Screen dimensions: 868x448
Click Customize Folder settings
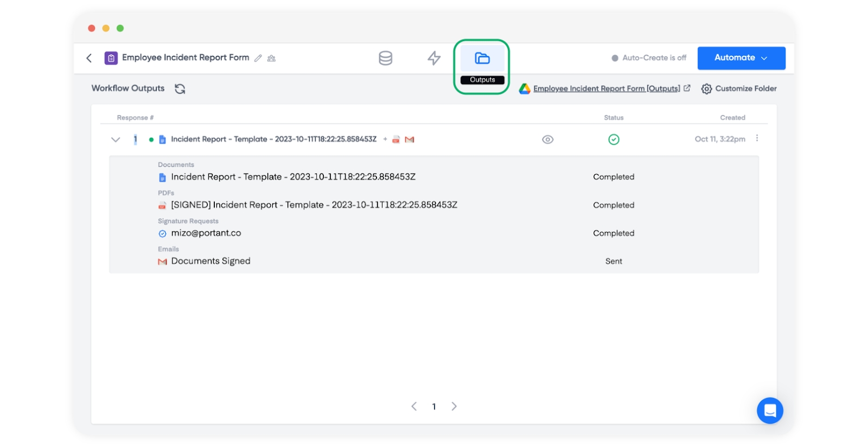pos(739,89)
